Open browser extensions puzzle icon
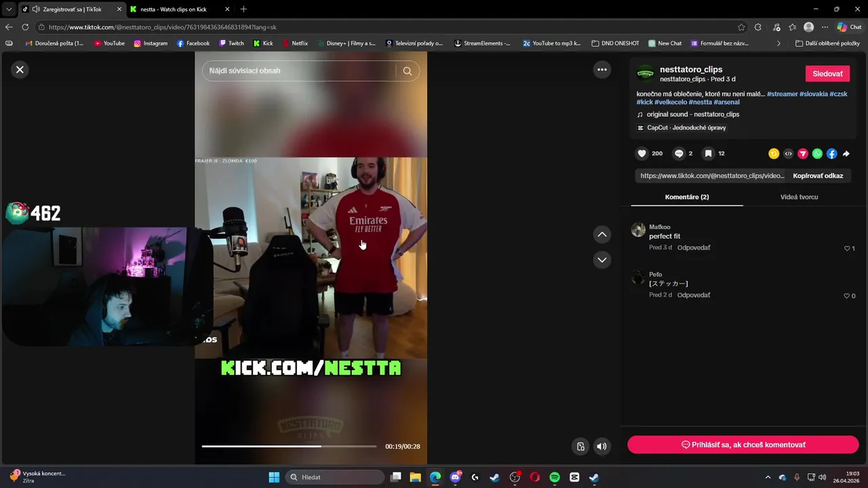Screen dimensions: 868x488 (758, 27)
